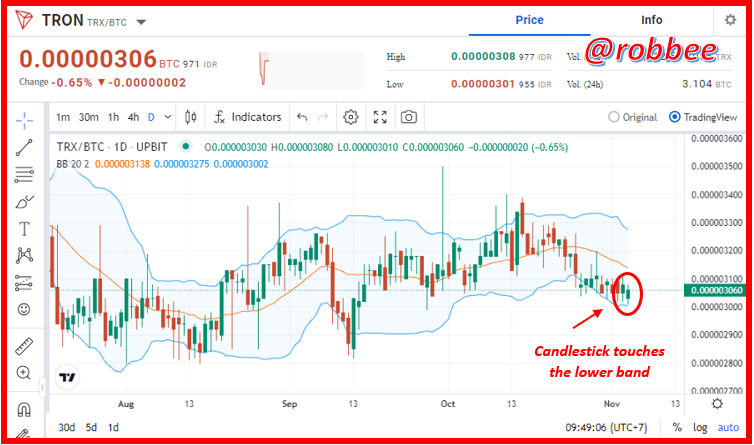Screen dimensions: 754x445
Task: Click the TRX/BTC 1D UPBIT chart title
Action: (112, 147)
